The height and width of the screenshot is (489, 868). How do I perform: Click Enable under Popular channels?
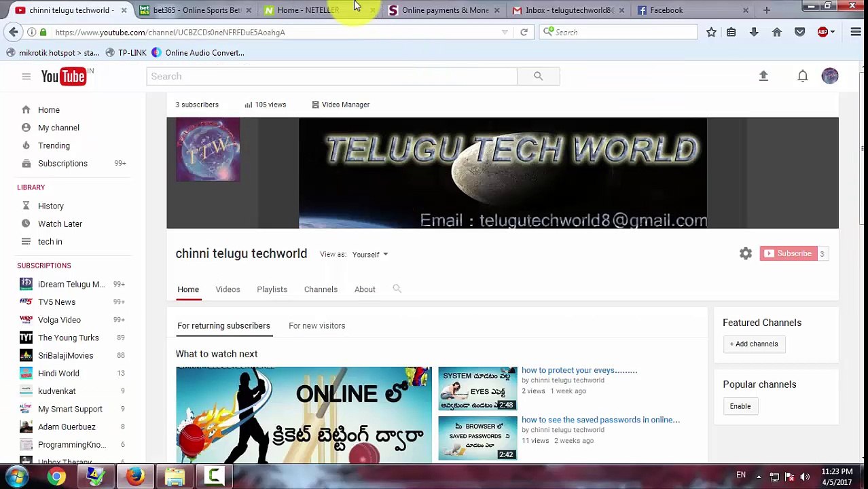click(740, 406)
